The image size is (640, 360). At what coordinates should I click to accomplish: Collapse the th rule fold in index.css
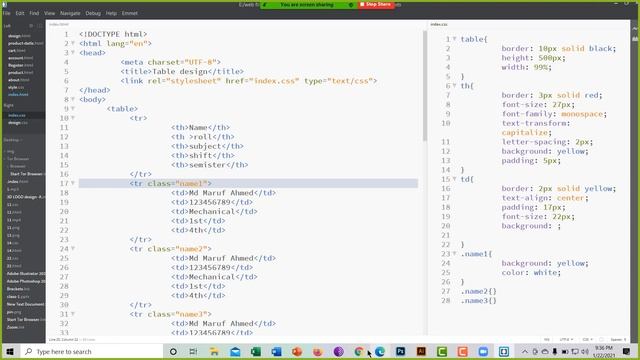454,86
